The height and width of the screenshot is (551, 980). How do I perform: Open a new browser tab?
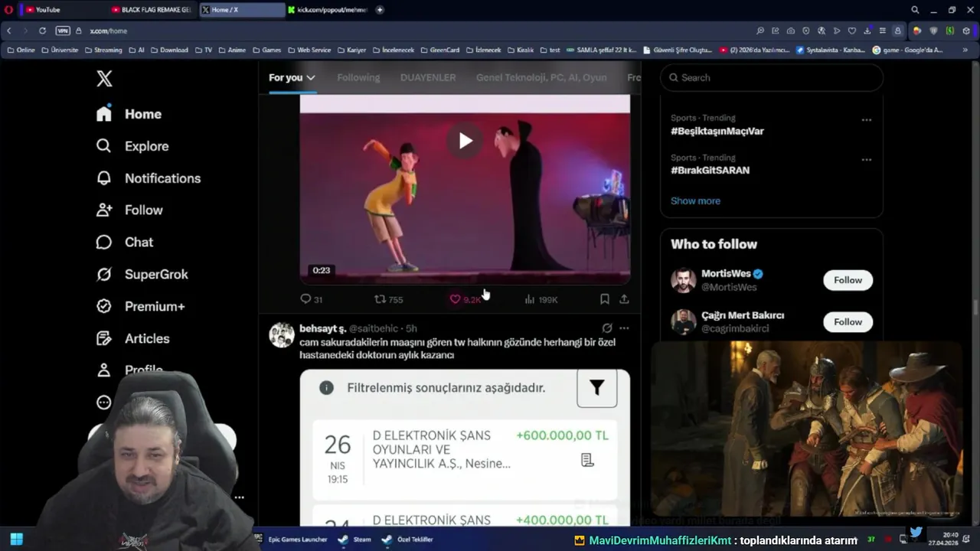pos(380,10)
